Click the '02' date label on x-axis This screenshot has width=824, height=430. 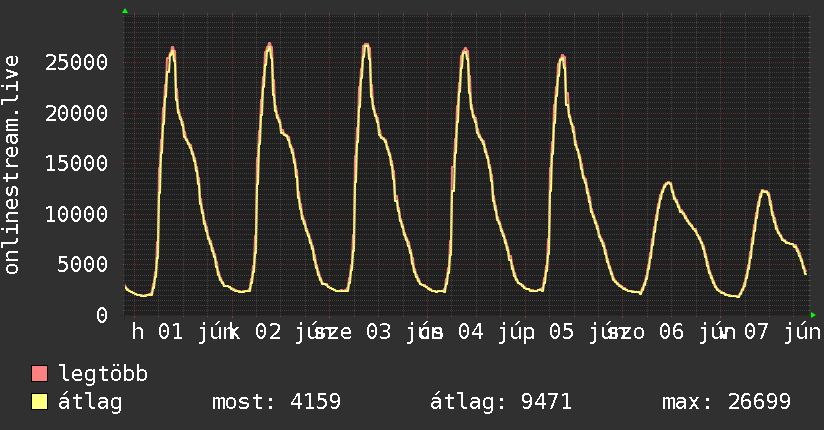coord(268,332)
